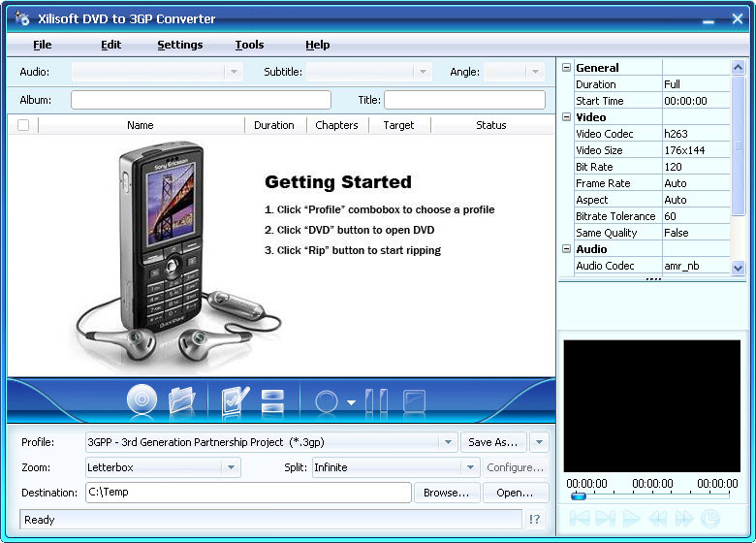Click the Audio Codec value 'amr_nb'
This screenshot has width=756, height=543.
[x=681, y=266]
